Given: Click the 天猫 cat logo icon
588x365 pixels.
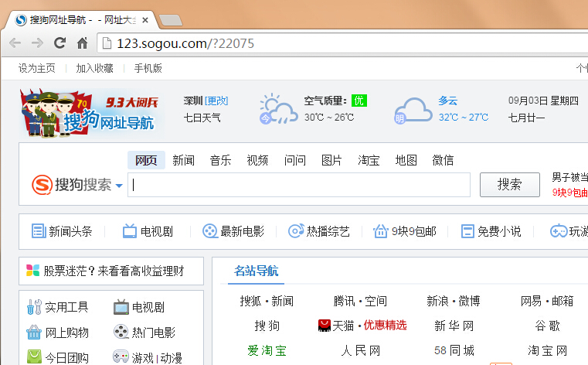Looking at the screenshot, I should [325, 326].
